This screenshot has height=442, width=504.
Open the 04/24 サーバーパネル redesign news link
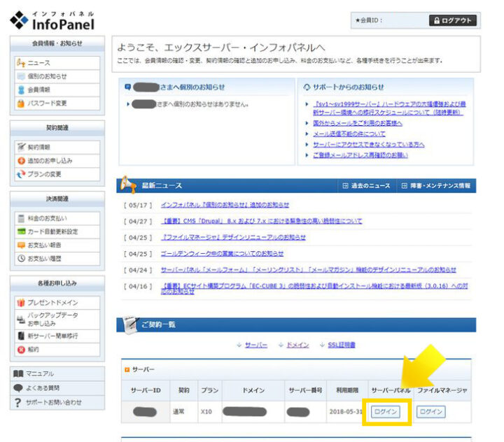pos(308,270)
